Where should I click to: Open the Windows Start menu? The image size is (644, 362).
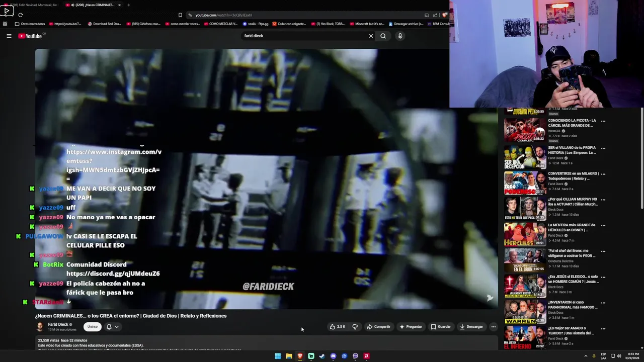(x=278, y=356)
